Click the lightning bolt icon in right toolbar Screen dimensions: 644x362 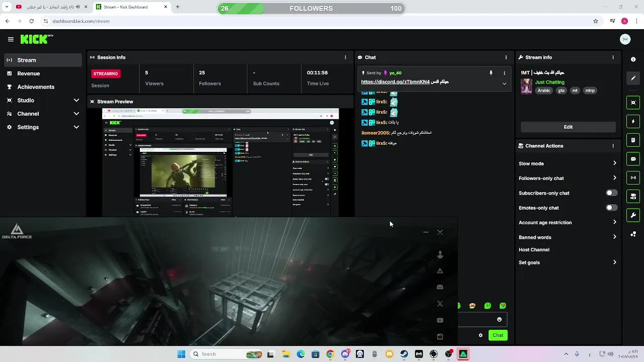633,121
